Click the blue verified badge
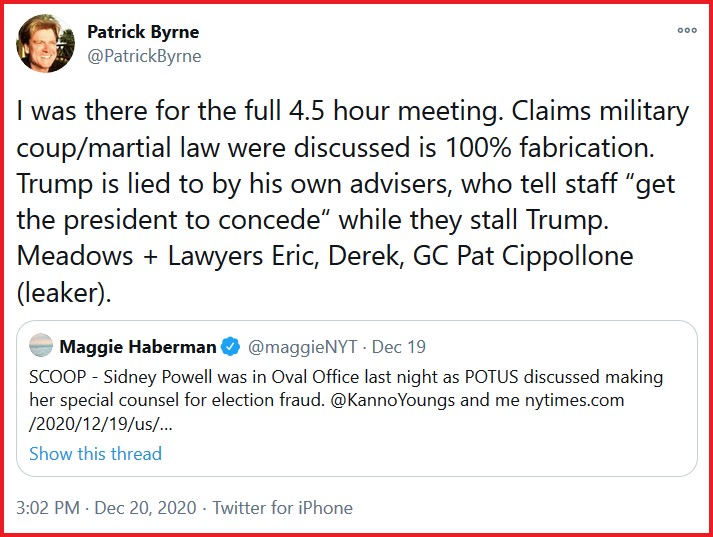 coord(231,347)
